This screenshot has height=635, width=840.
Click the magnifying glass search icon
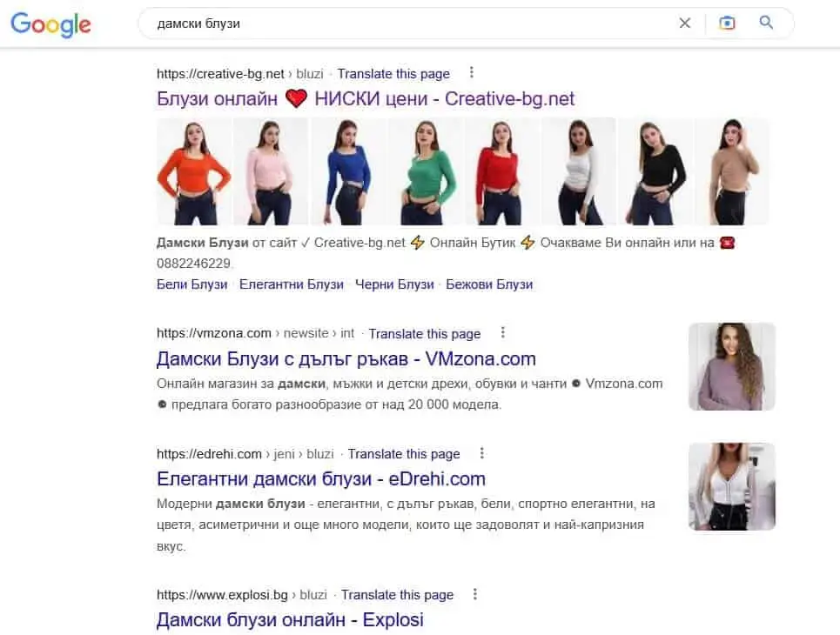pyautogui.click(x=766, y=23)
